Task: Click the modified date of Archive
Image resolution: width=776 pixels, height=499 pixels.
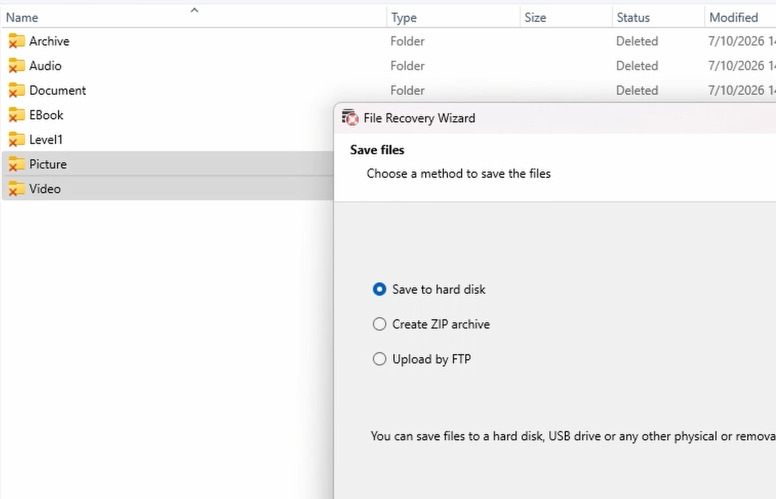Action: click(742, 41)
